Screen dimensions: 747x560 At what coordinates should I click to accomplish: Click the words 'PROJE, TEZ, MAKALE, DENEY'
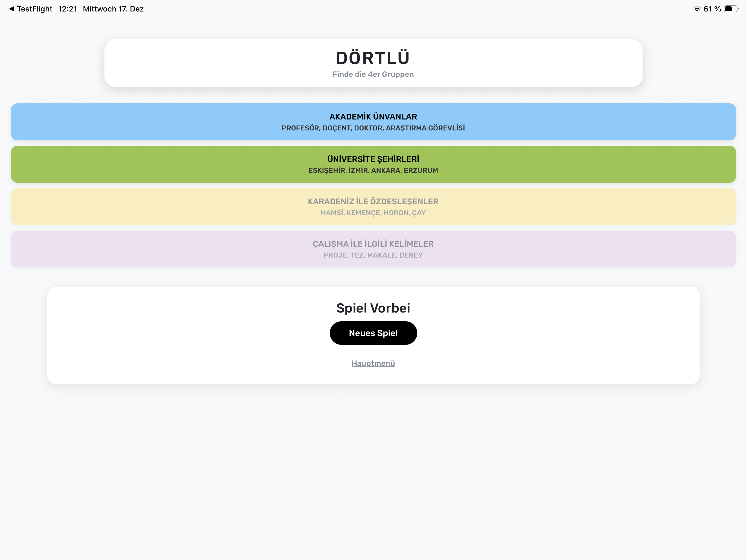[x=373, y=255]
